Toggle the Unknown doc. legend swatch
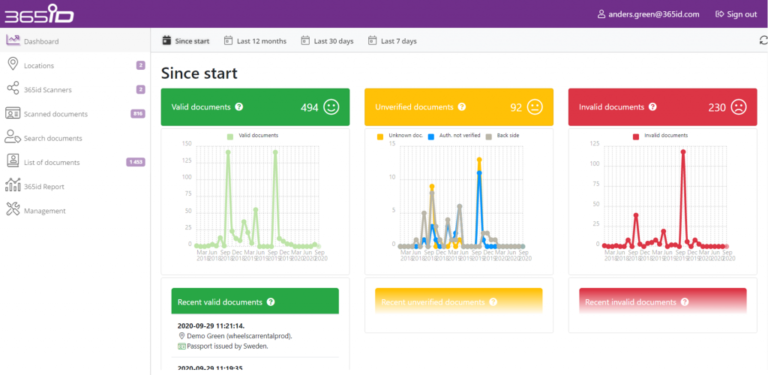Viewport: 768px width, 375px height. coord(380,137)
